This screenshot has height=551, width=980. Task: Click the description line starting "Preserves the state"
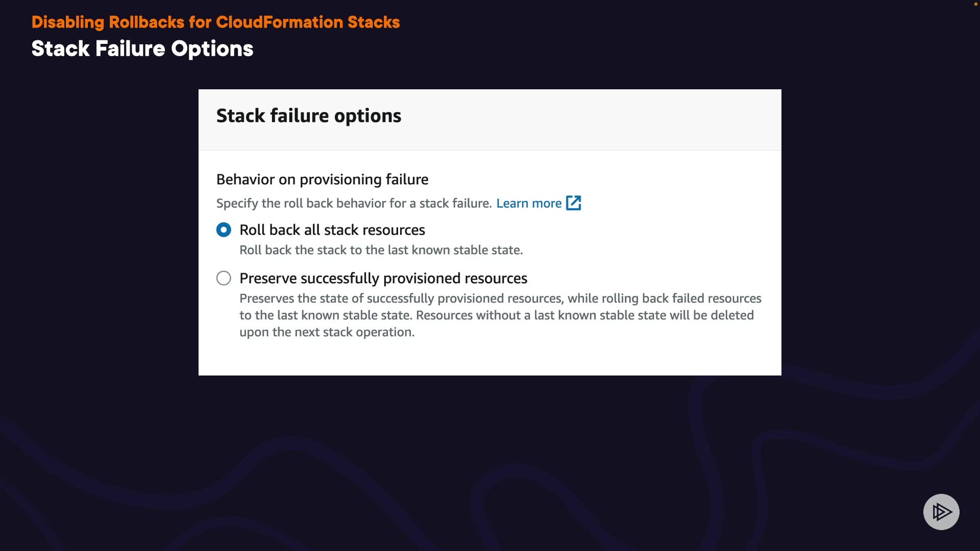click(x=500, y=298)
